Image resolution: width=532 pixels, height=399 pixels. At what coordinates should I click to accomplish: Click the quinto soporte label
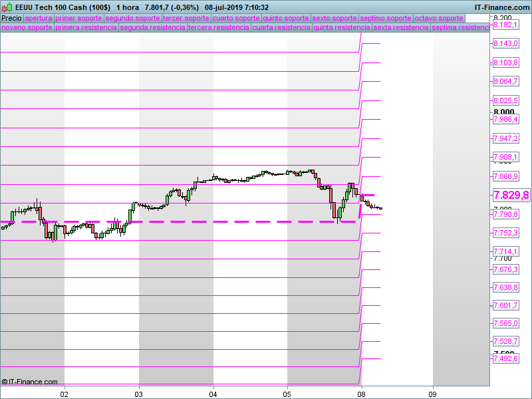tap(286, 19)
